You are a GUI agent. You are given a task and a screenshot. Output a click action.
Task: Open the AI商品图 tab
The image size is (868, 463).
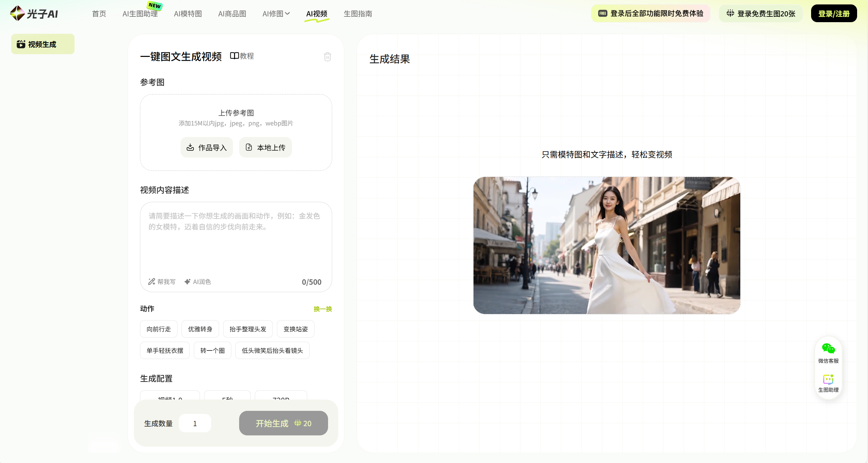pos(232,14)
